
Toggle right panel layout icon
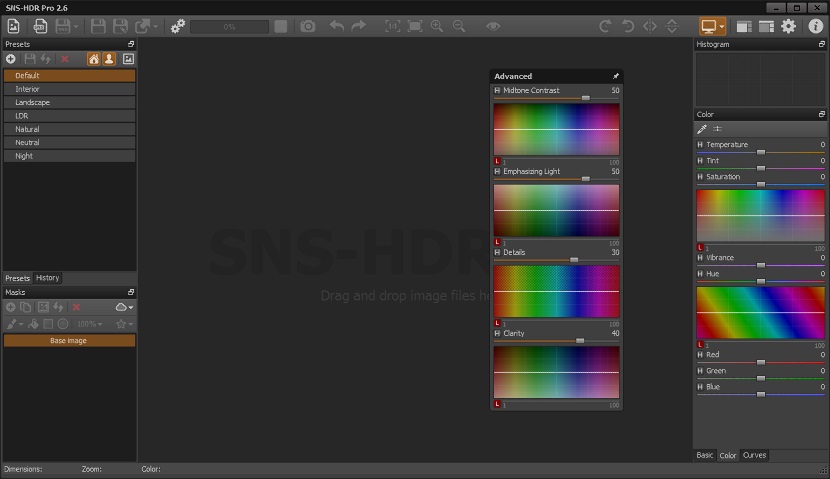pos(766,26)
